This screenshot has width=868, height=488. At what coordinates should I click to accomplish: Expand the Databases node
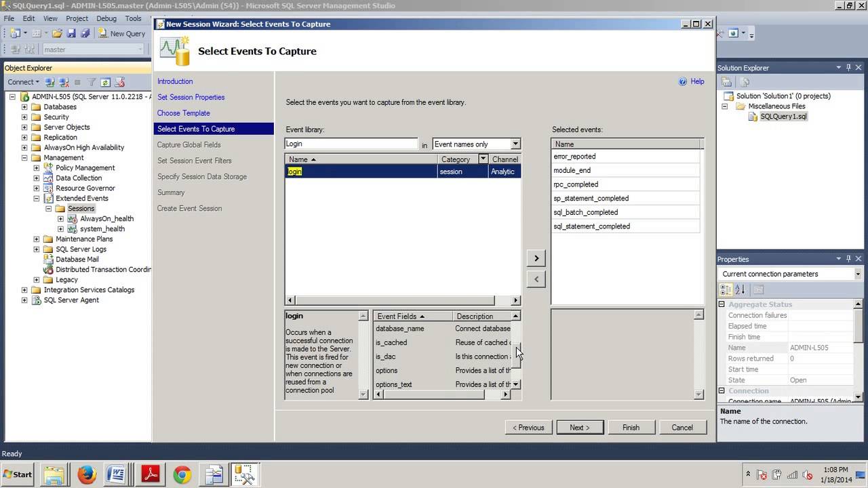click(x=25, y=107)
